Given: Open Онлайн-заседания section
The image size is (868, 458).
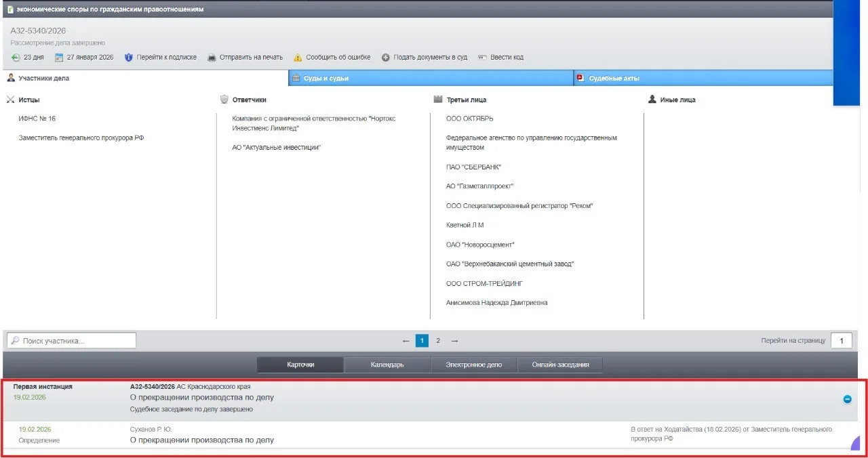Looking at the screenshot, I should pos(560,365).
